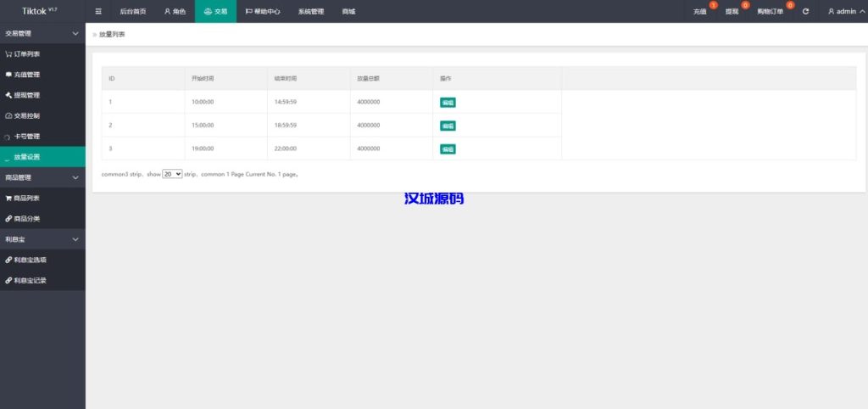Screen dimensions: 868x409
Task: Expand the admin user menu
Action: point(843,12)
